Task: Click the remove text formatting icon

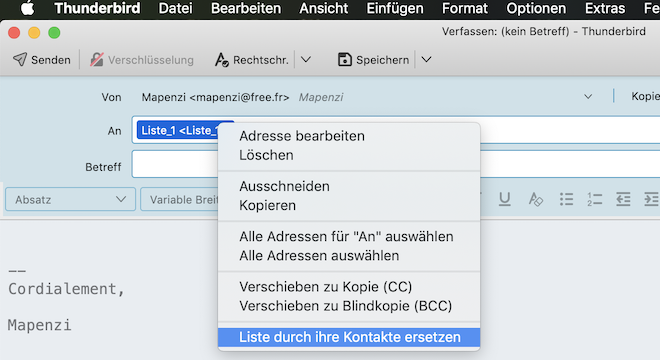Action: tap(535, 199)
